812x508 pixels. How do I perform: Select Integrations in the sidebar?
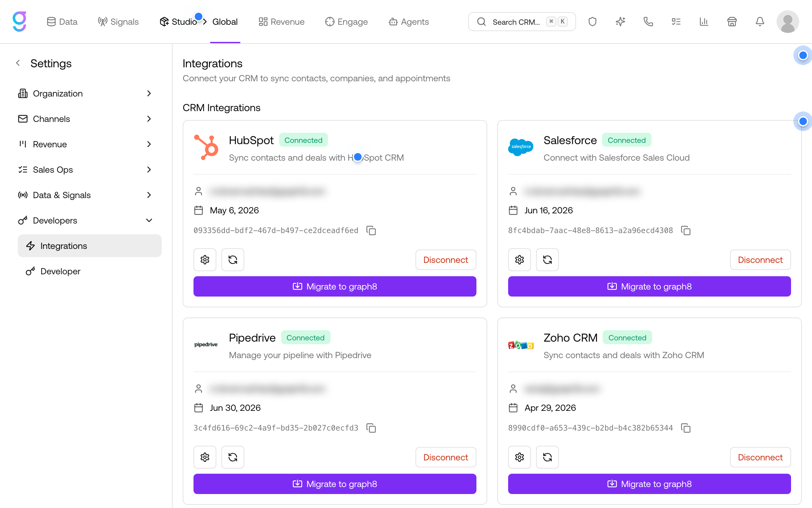(89, 246)
